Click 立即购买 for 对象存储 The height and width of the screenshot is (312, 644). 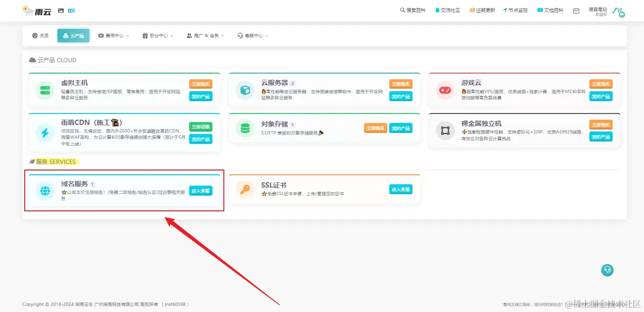pos(375,128)
